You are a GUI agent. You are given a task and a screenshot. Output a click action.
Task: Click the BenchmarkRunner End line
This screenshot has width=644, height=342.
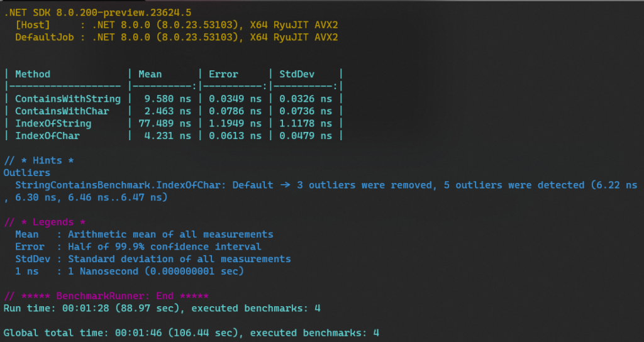[106, 295]
